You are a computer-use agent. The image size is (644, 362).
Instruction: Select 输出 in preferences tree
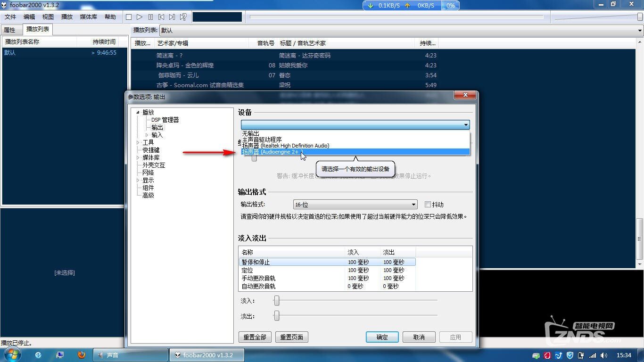[157, 127]
